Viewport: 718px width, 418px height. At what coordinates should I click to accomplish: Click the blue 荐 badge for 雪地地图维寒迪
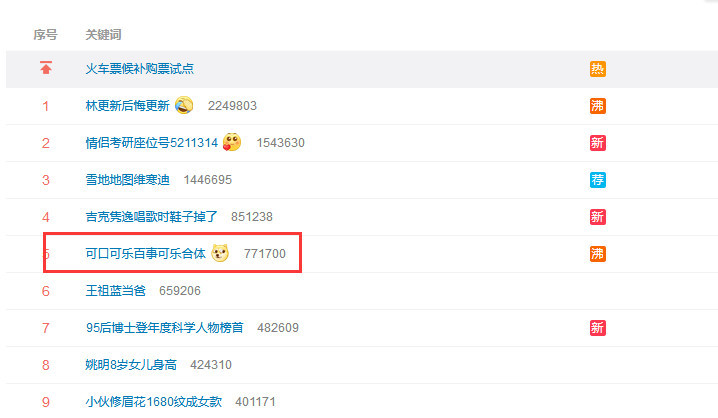[x=598, y=180]
